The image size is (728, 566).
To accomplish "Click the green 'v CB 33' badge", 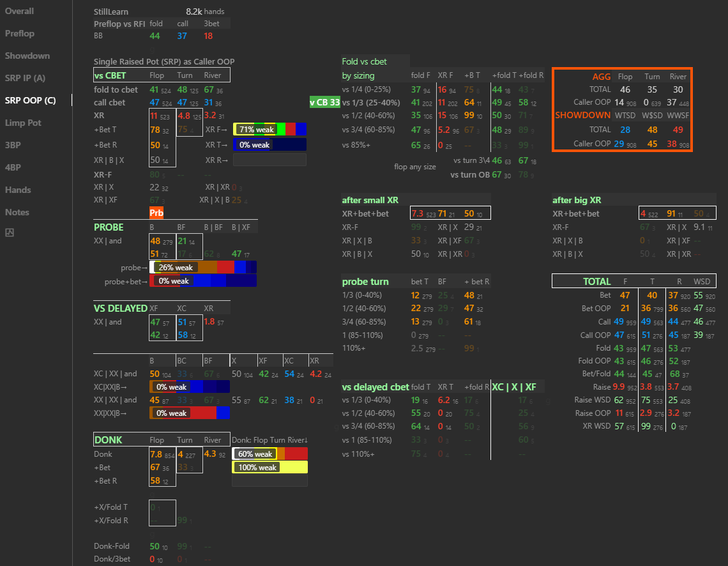I will coord(324,102).
